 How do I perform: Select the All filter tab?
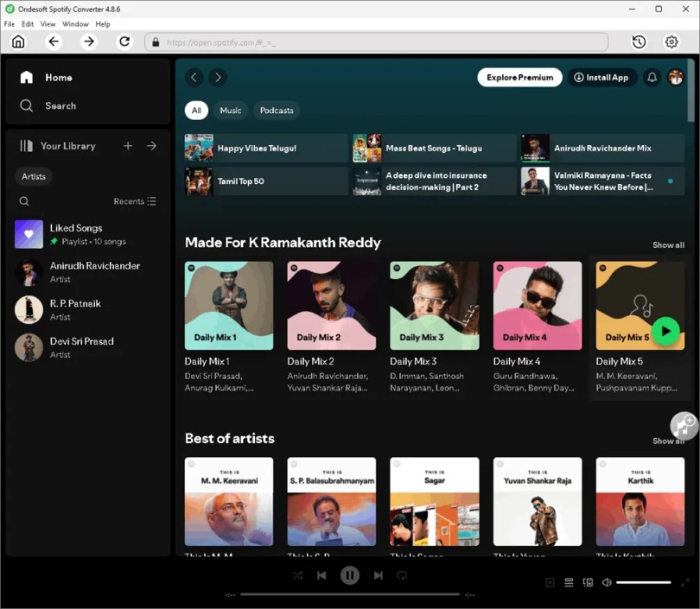coord(196,111)
